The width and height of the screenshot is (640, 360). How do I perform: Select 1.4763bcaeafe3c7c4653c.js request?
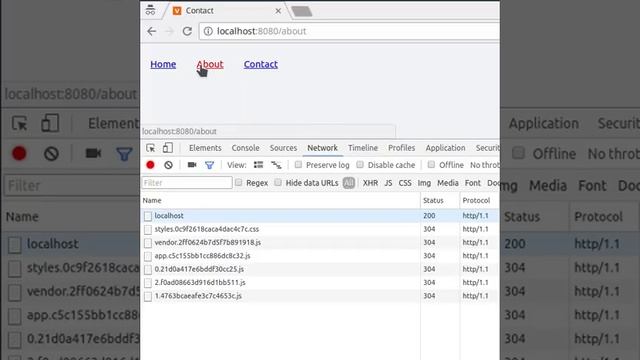click(320, 296)
